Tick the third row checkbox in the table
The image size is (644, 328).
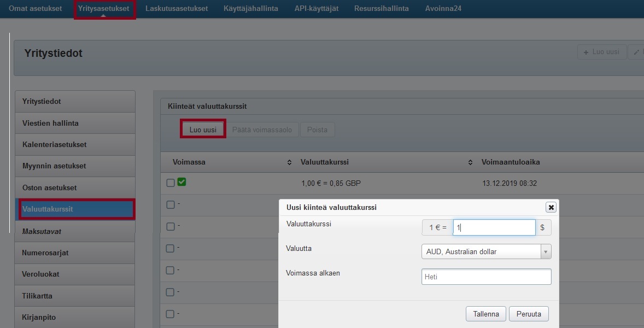[171, 226]
